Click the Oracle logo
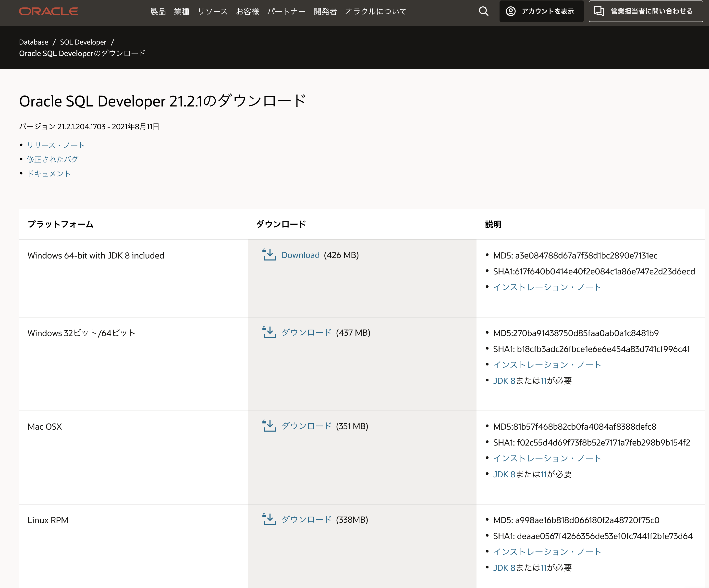This screenshot has width=709, height=588. [x=48, y=11]
